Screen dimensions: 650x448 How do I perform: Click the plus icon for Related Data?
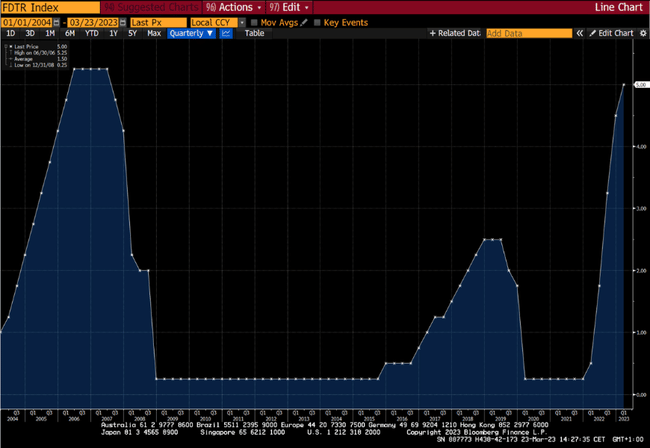(431, 33)
